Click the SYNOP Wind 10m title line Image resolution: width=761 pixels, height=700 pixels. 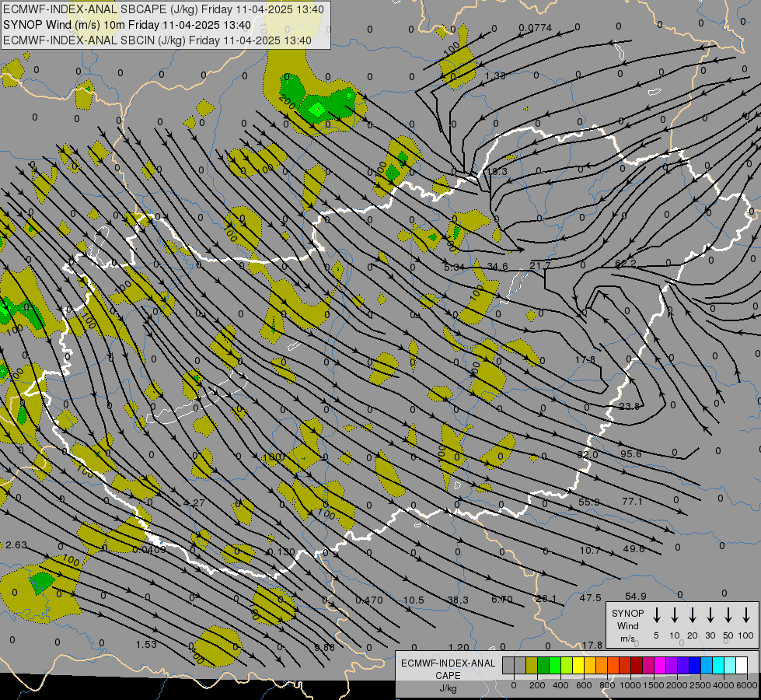(127, 25)
